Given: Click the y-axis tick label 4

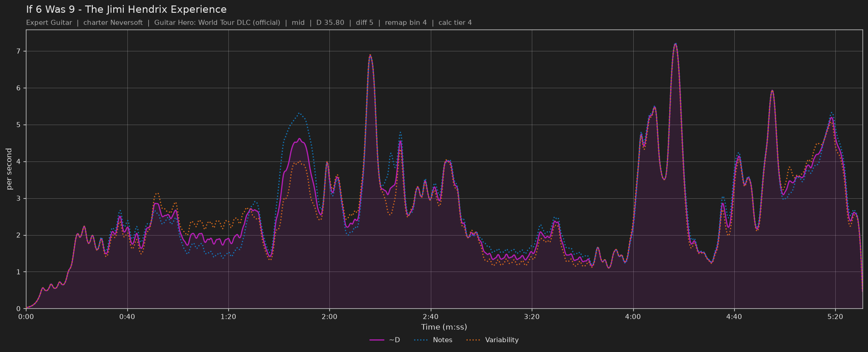Looking at the screenshot, I should (x=19, y=162).
